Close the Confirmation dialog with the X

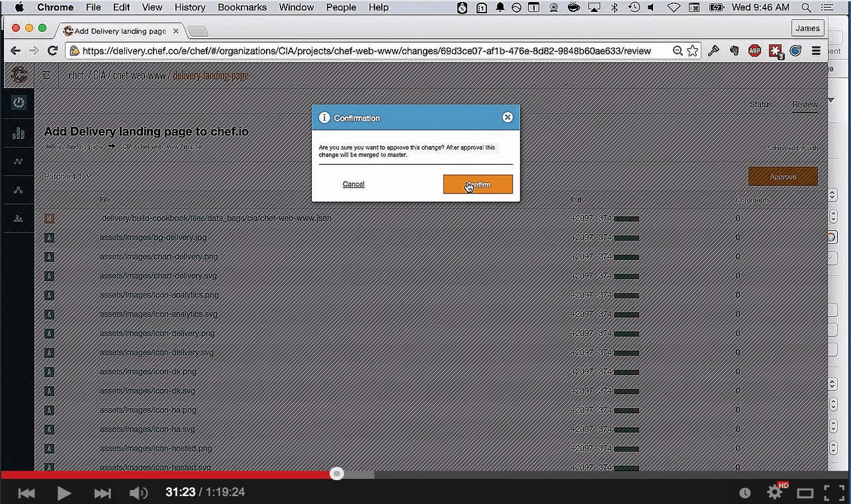coord(507,117)
